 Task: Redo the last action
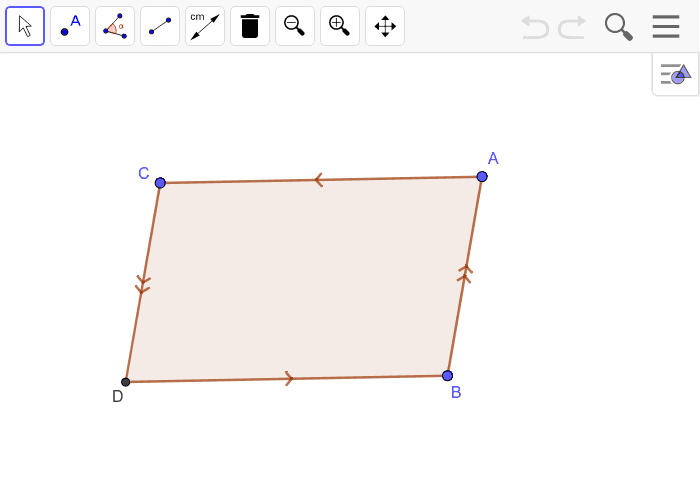coord(572,27)
